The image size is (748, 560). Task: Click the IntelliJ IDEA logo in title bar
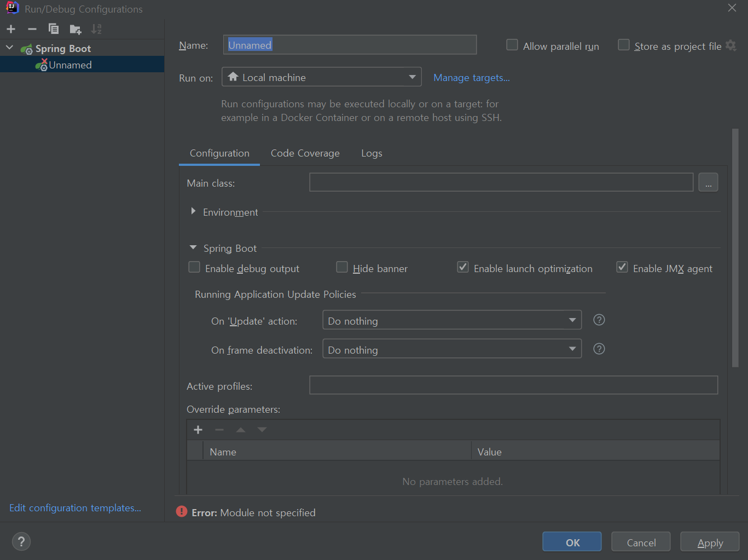(12, 8)
